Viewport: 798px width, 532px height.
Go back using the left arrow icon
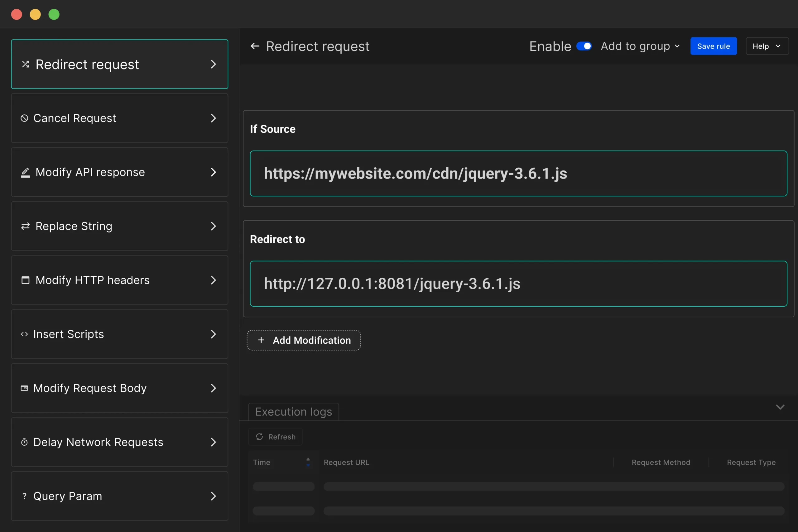255,46
